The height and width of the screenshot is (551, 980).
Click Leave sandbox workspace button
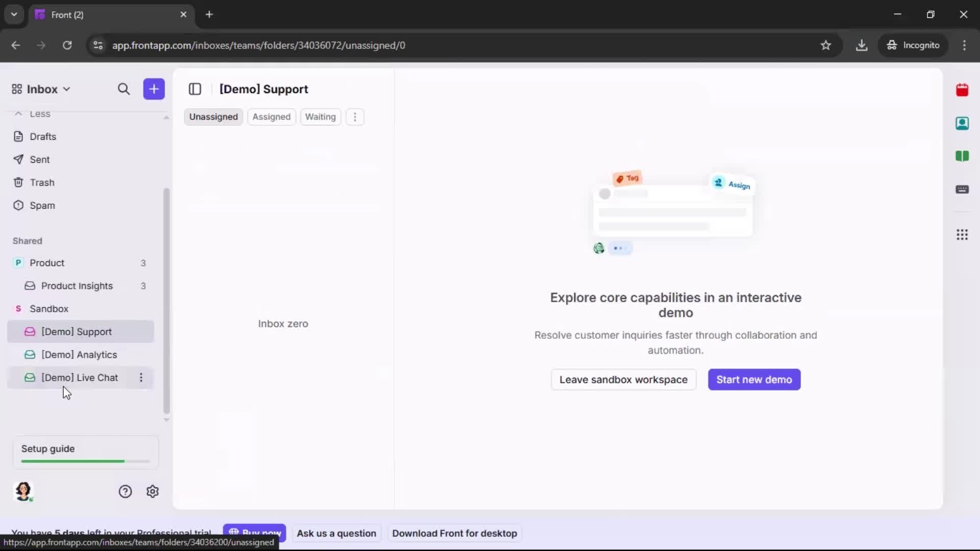[x=623, y=380]
